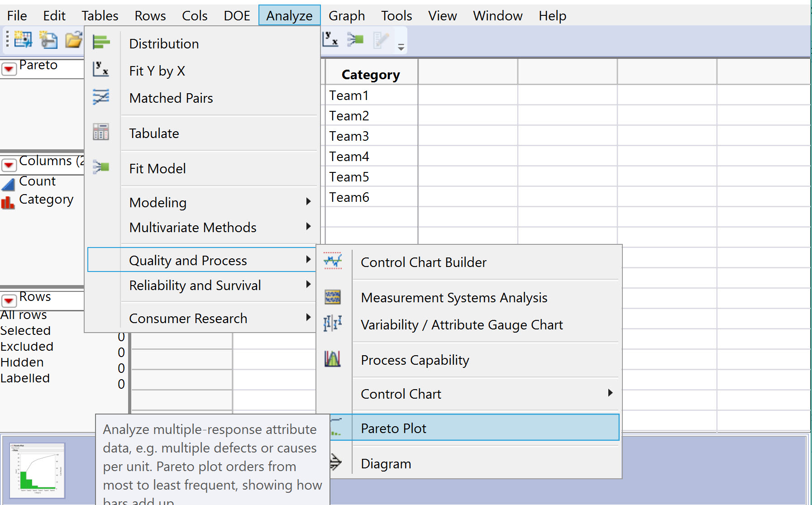
Task: Choose Matched Pairs menu entry
Action: pyautogui.click(x=171, y=98)
